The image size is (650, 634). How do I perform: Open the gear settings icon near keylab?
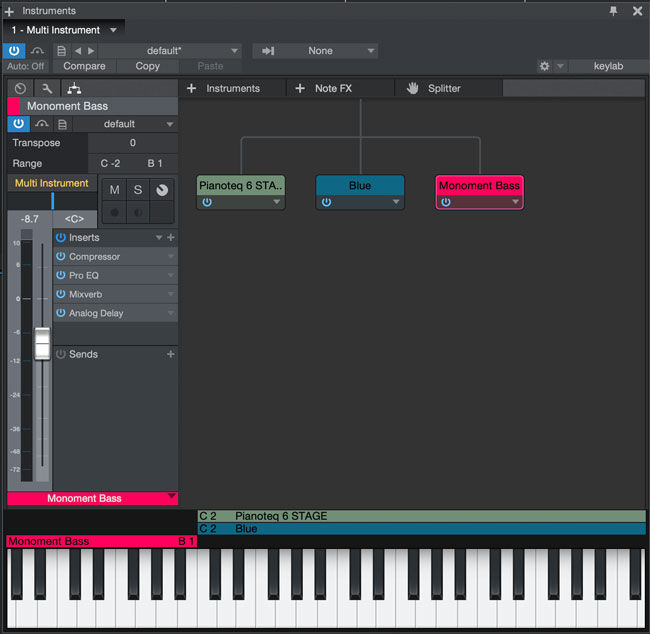point(544,66)
